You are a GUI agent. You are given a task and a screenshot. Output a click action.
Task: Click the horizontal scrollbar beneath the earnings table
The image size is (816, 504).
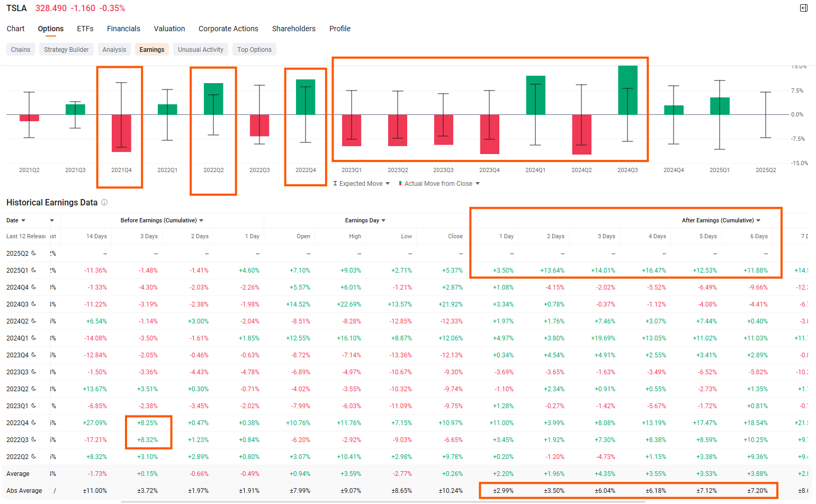[x=383, y=502]
